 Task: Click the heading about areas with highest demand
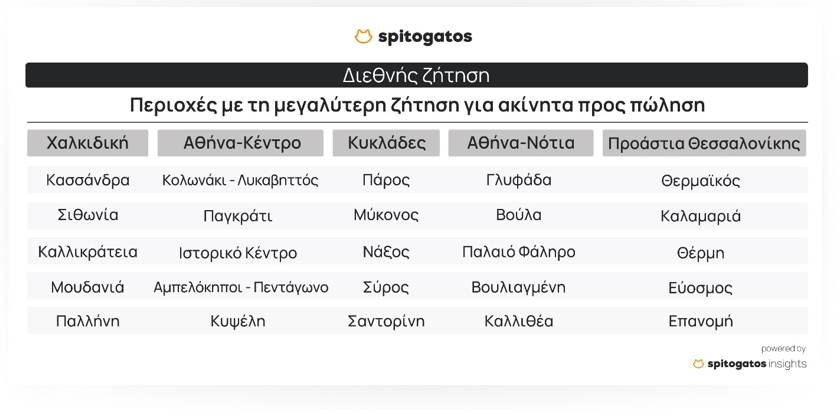[417, 105]
